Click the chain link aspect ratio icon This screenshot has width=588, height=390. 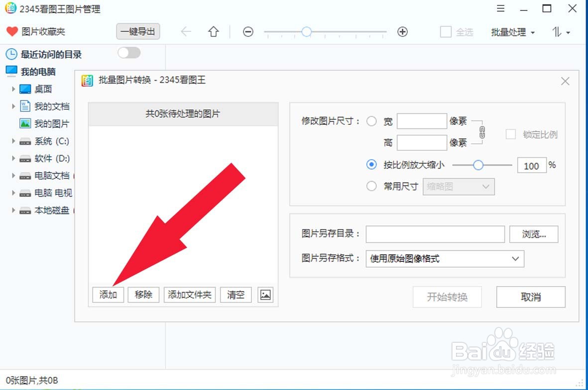coord(482,132)
